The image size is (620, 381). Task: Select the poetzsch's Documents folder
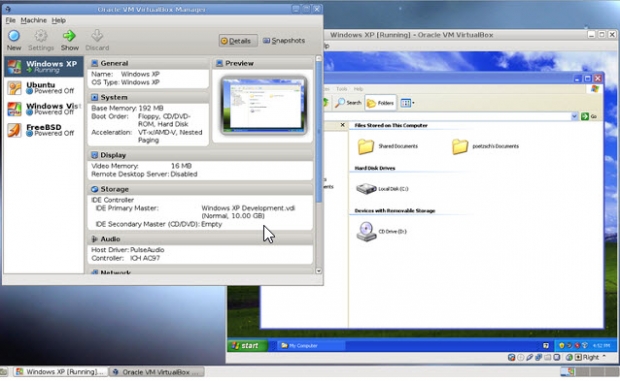[485, 146]
